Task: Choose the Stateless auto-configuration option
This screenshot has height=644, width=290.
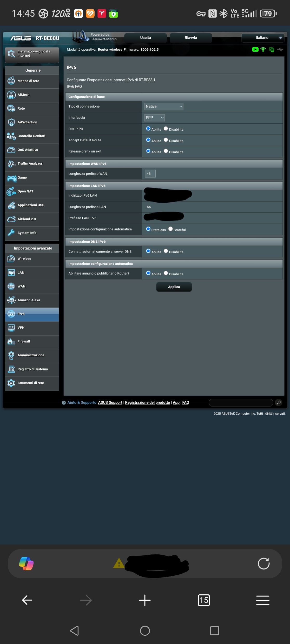Action: coord(148,229)
